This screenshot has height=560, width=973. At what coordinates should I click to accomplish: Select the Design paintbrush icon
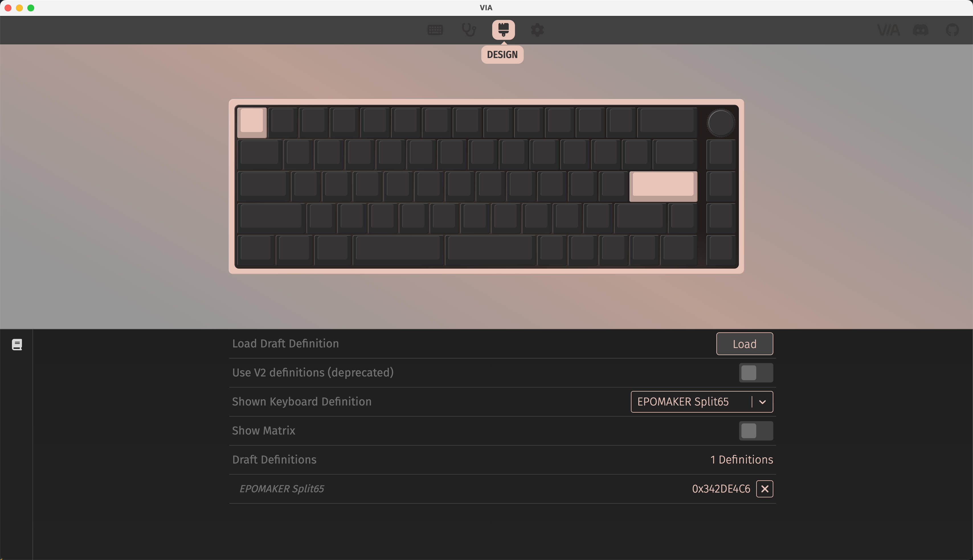[x=503, y=30]
